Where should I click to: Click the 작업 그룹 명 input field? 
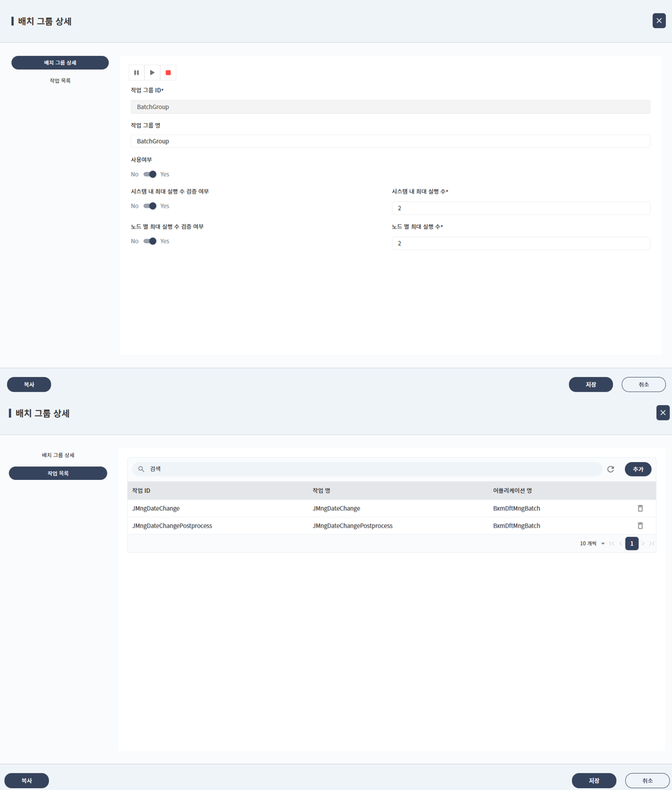coord(390,142)
